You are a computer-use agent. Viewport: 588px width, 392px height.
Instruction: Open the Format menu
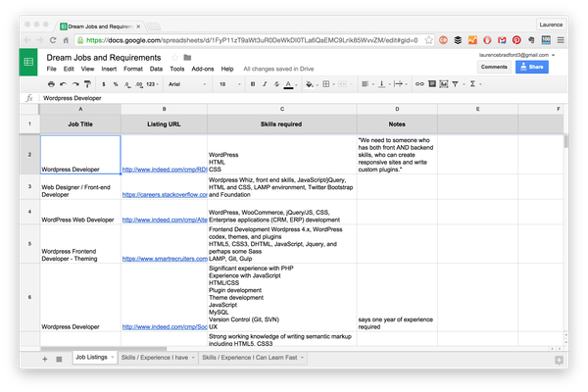(133, 69)
